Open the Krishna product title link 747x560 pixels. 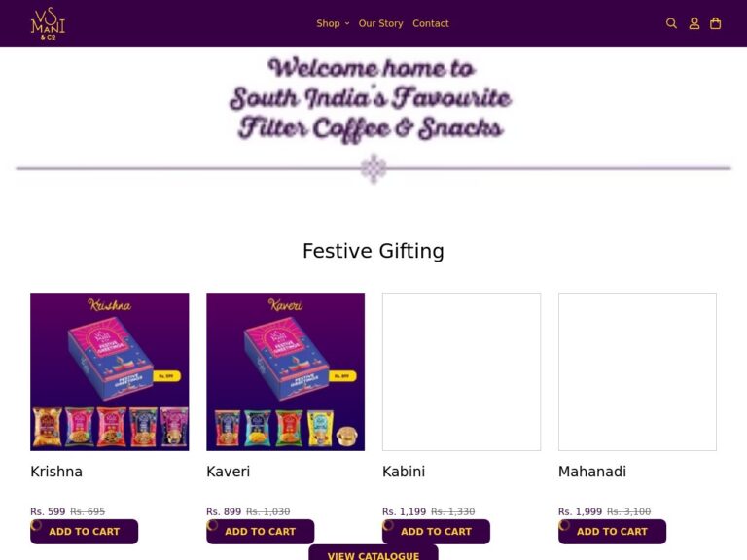pyautogui.click(x=56, y=472)
